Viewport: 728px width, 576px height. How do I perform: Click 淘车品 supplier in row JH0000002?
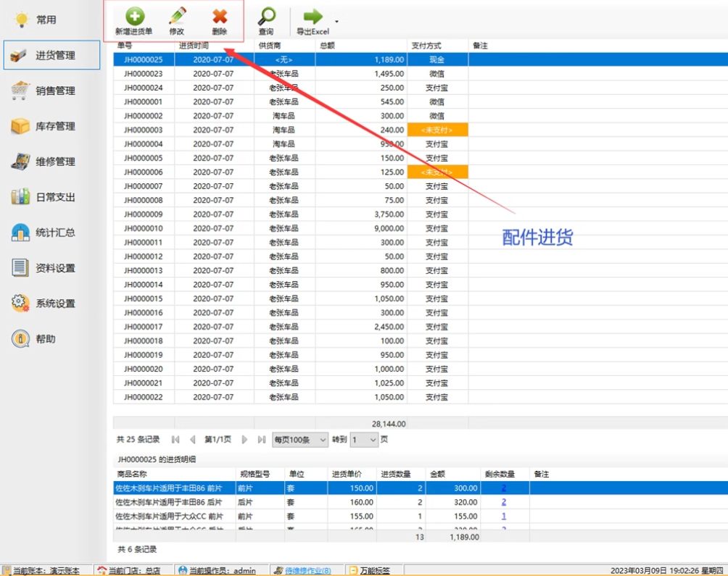[x=284, y=116]
